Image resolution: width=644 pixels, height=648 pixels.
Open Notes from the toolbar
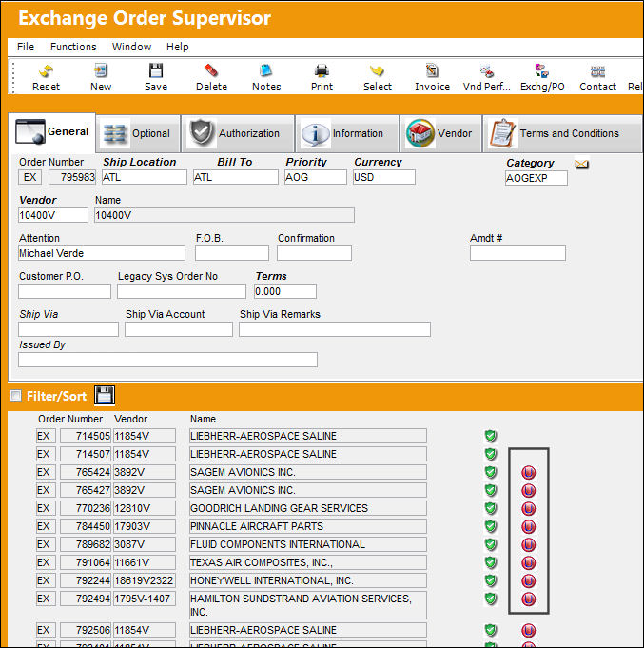[266, 77]
